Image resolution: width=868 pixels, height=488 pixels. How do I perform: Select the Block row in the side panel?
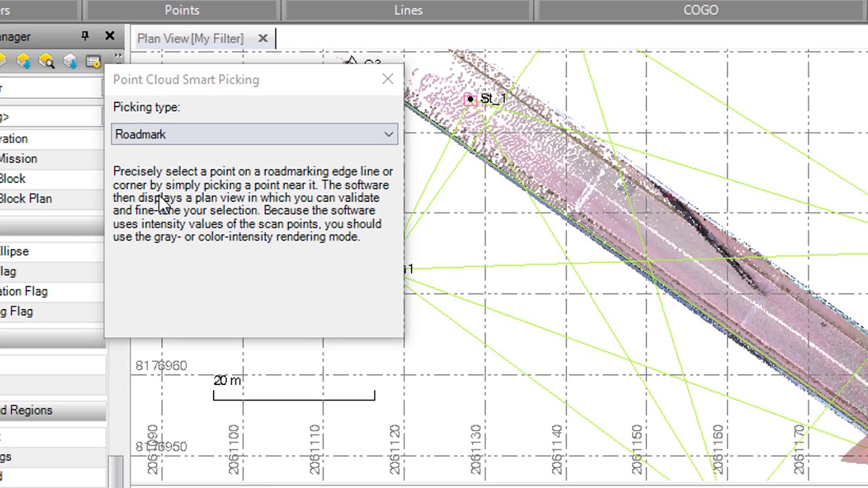52,178
